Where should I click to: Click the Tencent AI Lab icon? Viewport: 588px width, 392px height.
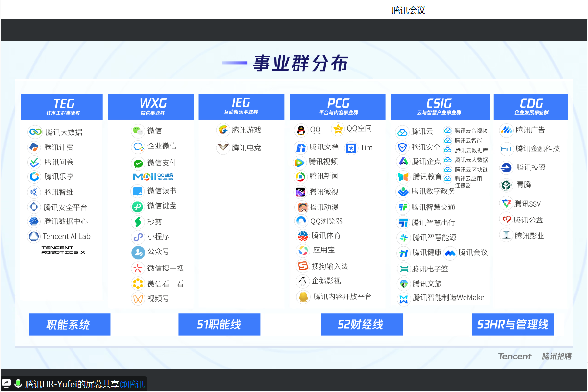34,236
